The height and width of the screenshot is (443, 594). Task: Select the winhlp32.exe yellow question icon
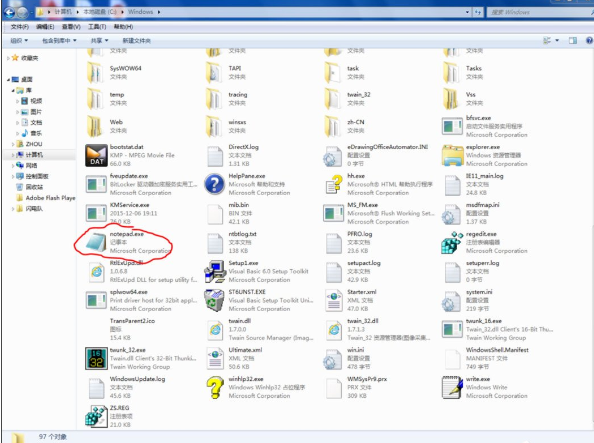tap(215, 387)
